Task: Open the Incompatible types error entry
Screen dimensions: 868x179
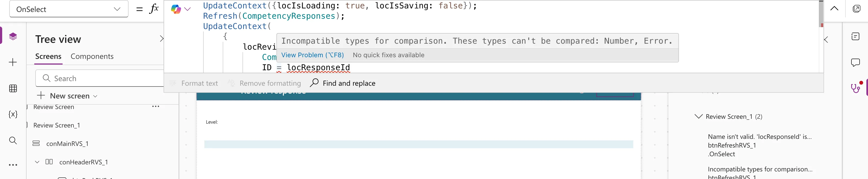Action: [x=760, y=172]
